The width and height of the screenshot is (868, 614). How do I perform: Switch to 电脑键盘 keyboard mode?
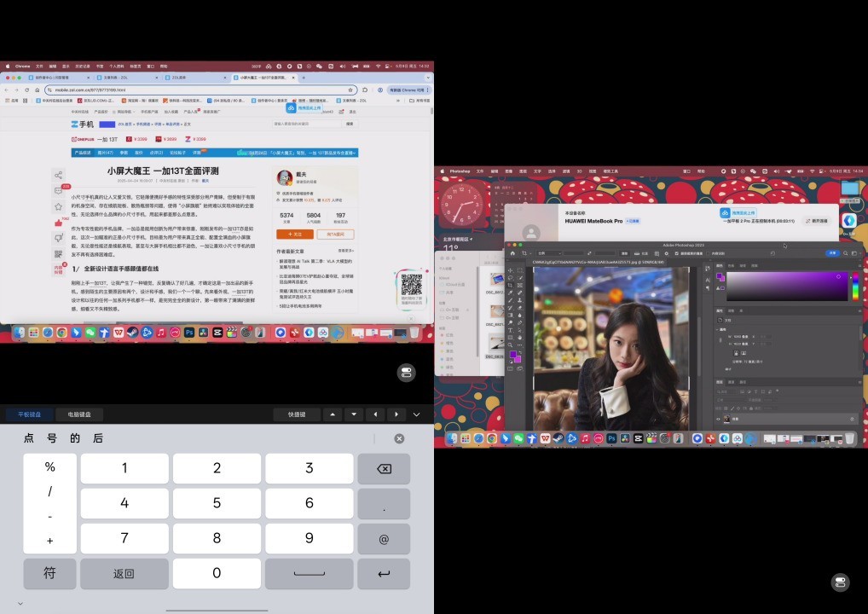pyautogui.click(x=79, y=414)
